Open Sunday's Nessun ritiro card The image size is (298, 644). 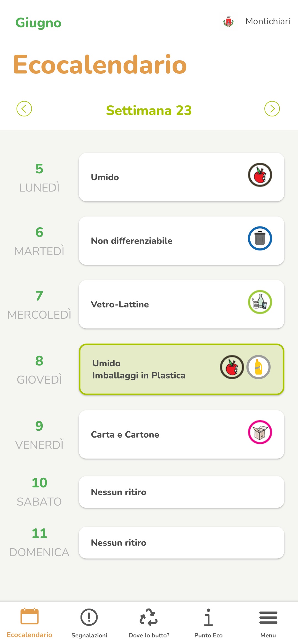181,543
